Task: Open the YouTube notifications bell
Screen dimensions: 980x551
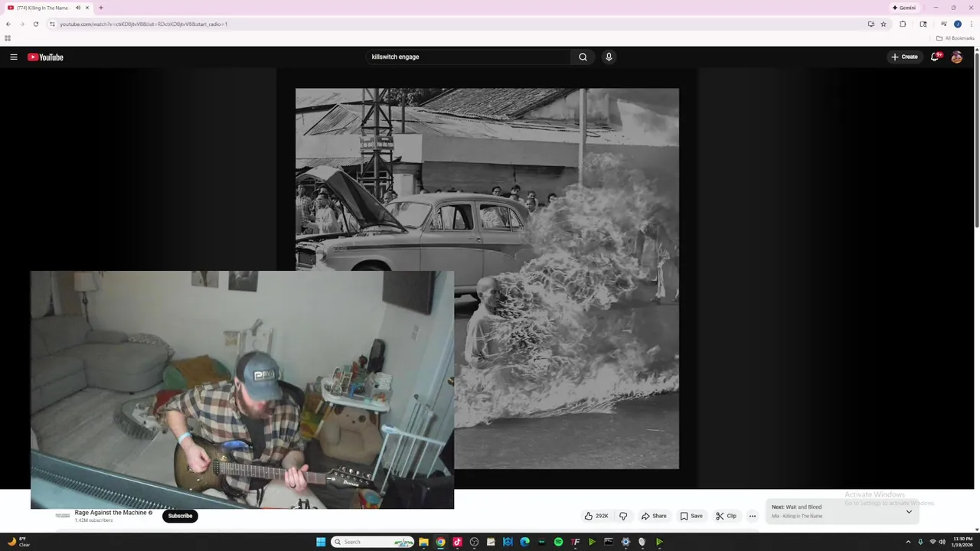Action: coord(935,57)
